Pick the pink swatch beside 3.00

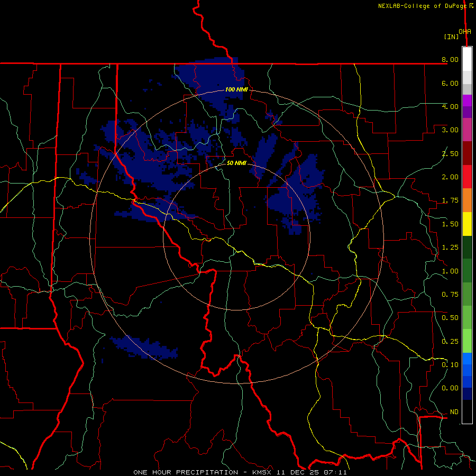tap(467, 130)
